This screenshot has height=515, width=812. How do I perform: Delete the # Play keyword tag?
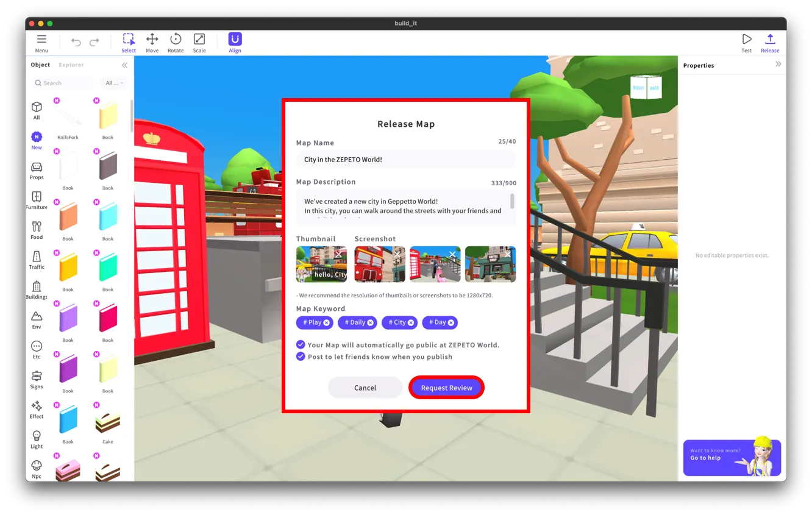pos(327,323)
